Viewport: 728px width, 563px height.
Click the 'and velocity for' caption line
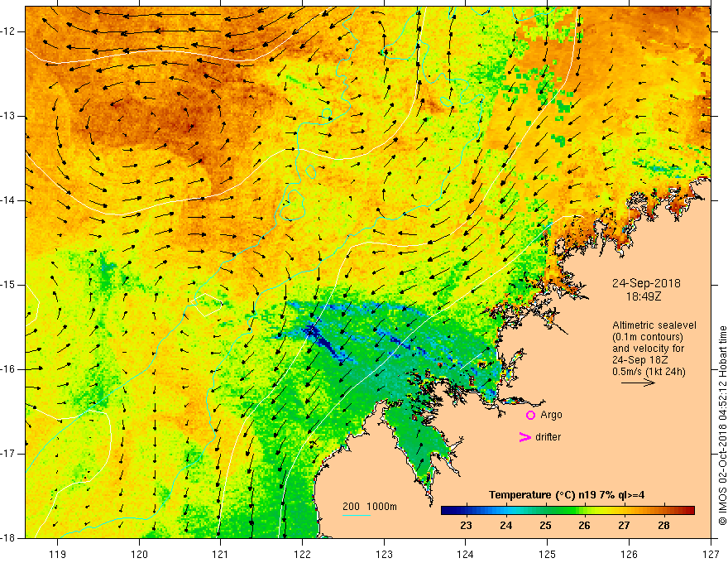[x=648, y=349]
